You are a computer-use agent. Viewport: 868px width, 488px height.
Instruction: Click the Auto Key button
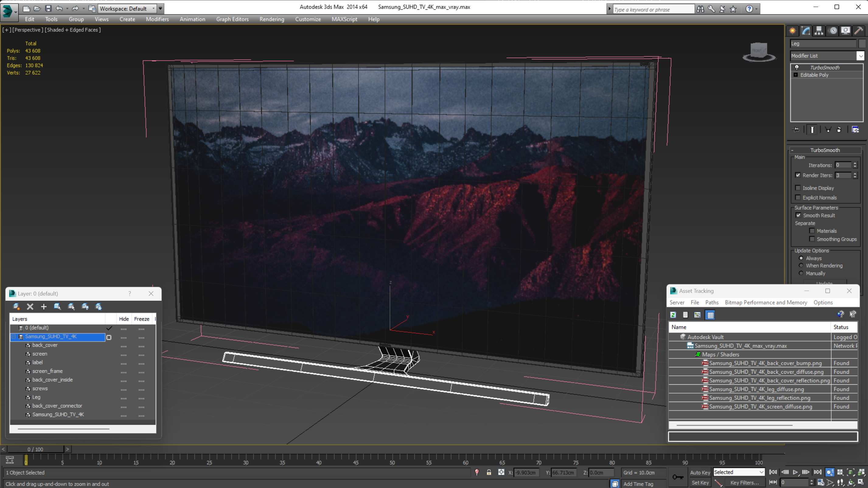699,472
